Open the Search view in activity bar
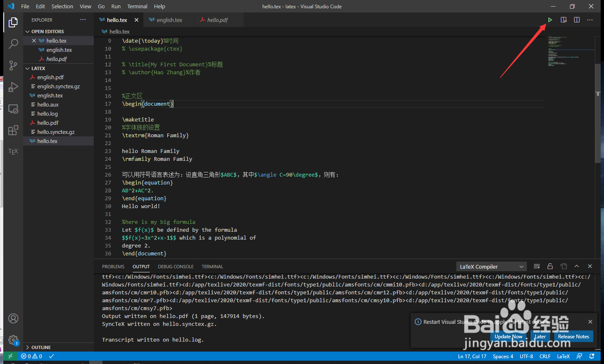Screen dimensions: 604x364 (13, 44)
